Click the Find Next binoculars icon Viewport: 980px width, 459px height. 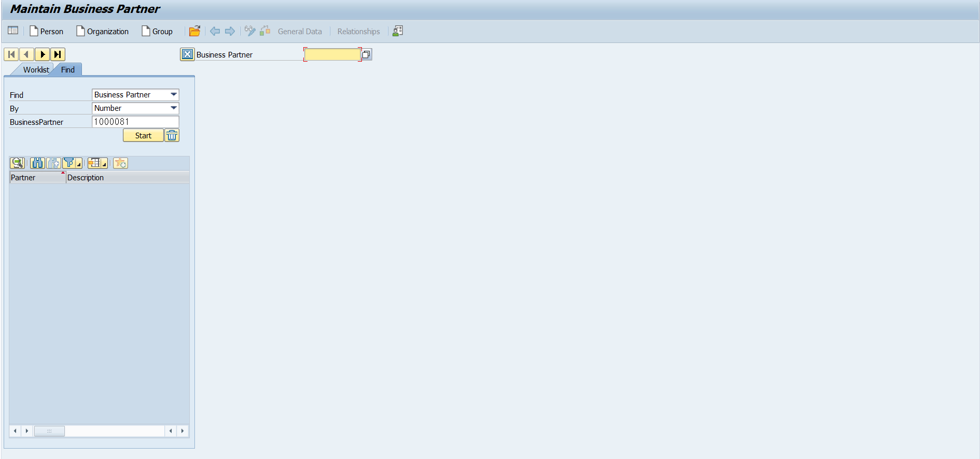(x=54, y=163)
